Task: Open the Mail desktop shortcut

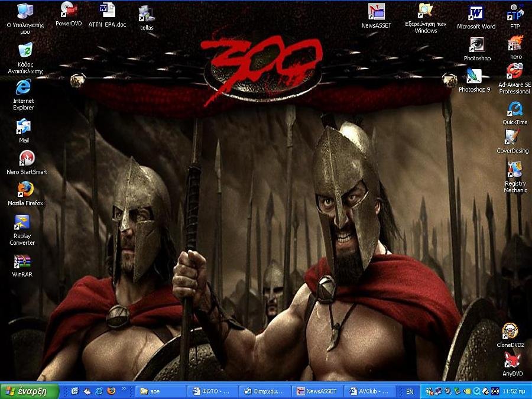Action: tap(24, 130)
